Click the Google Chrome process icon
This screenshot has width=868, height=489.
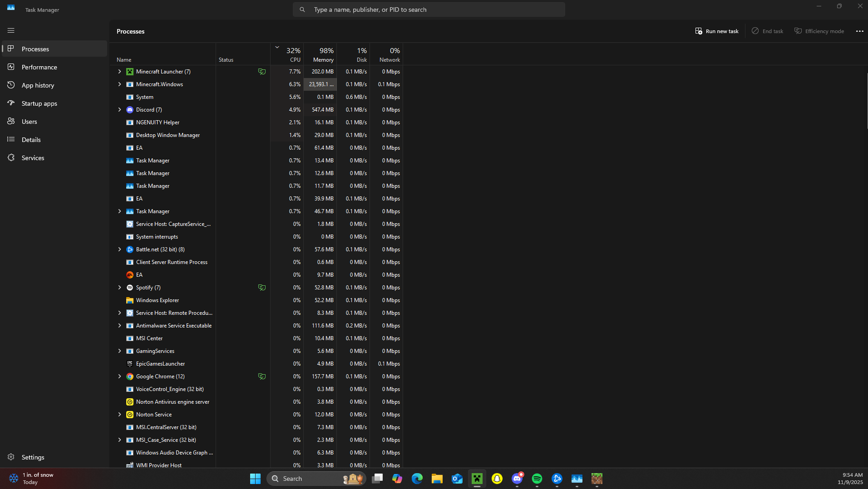(130, 377)
